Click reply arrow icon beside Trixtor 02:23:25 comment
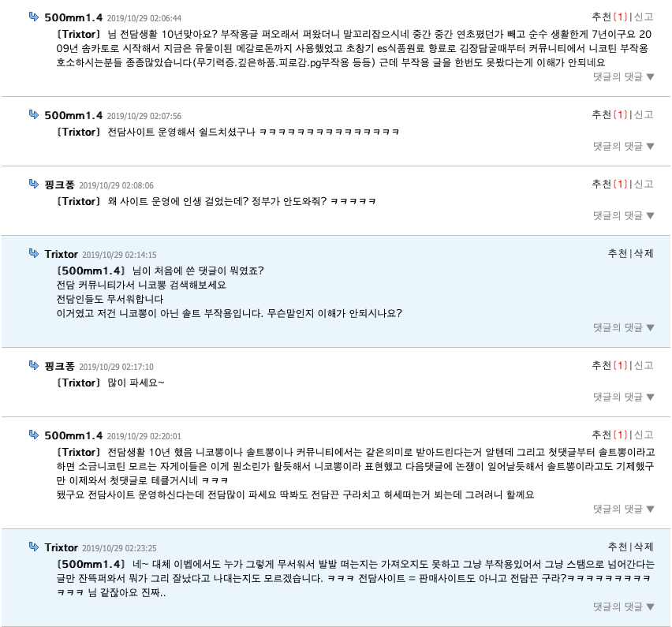The width and height of the screenshot is (672, 627). pos(34,547)
